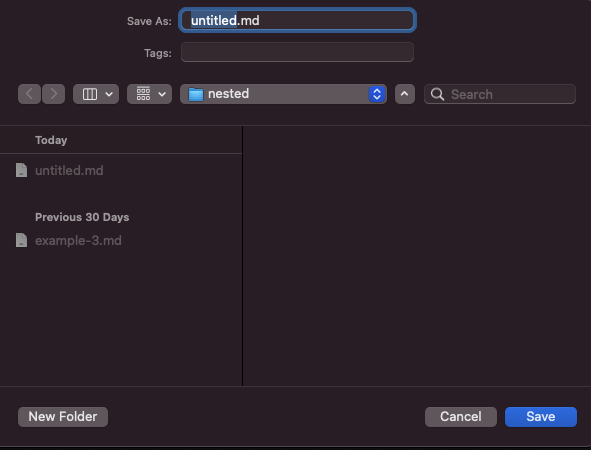Open the item grouping options dropdown
The height and width of the screenshot is (450, 591).
click(x=150, y=94)
